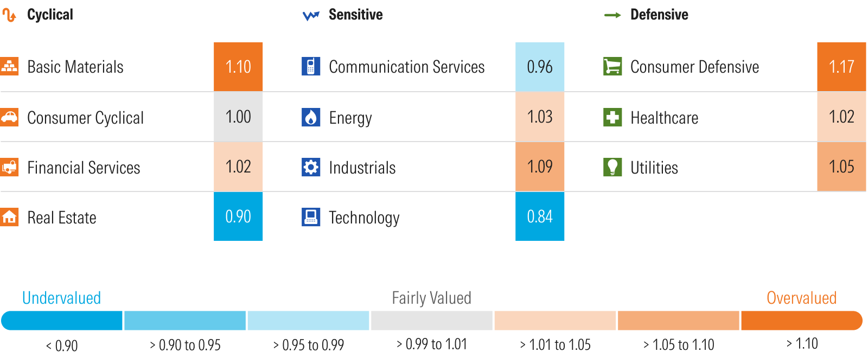Viewport: 868px width, 358px height.
Task: Click the Industrials gear icon
Action: click(311, 167)
